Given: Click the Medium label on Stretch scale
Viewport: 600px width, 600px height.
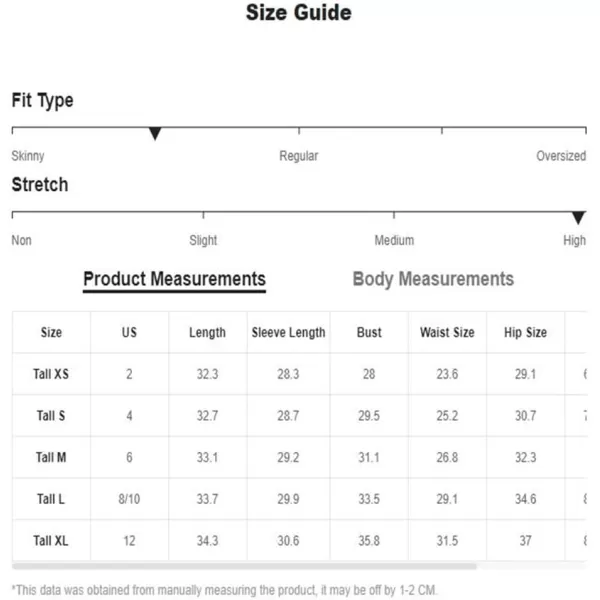Looking at the screenshot, I should point(394,240).
